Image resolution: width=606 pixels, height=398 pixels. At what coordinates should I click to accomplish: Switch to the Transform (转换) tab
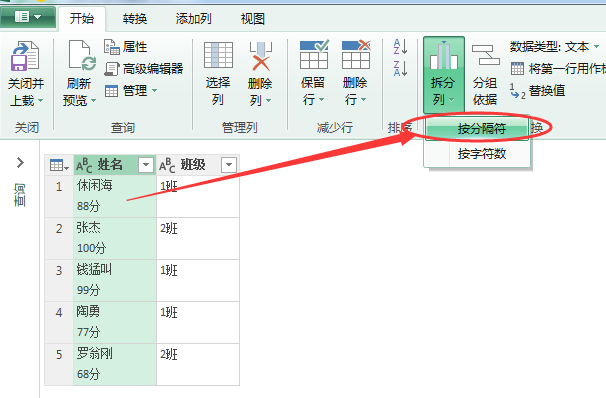click(x=134, y=19)
